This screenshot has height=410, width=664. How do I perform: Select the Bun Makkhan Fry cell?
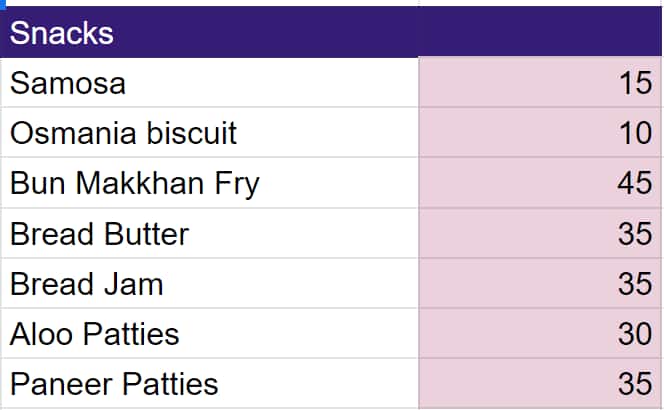pos(209,184)
